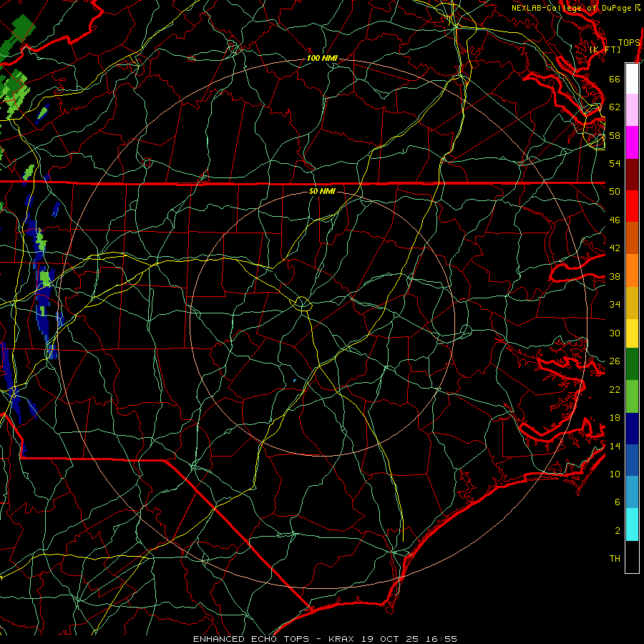Click the navy blue legend swatch
The width and height of the screenshot is (644, 644).
coord(632,429)
